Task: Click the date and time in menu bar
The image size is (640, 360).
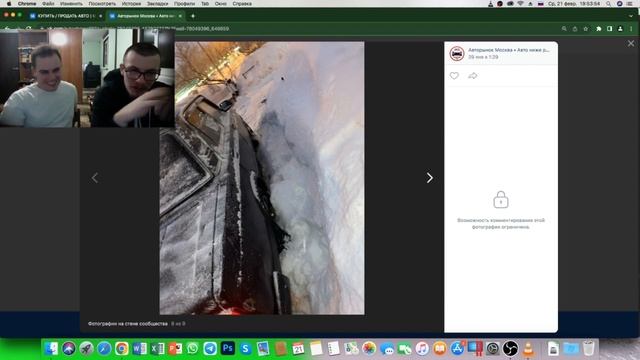Action: click(x=574, y=4)
